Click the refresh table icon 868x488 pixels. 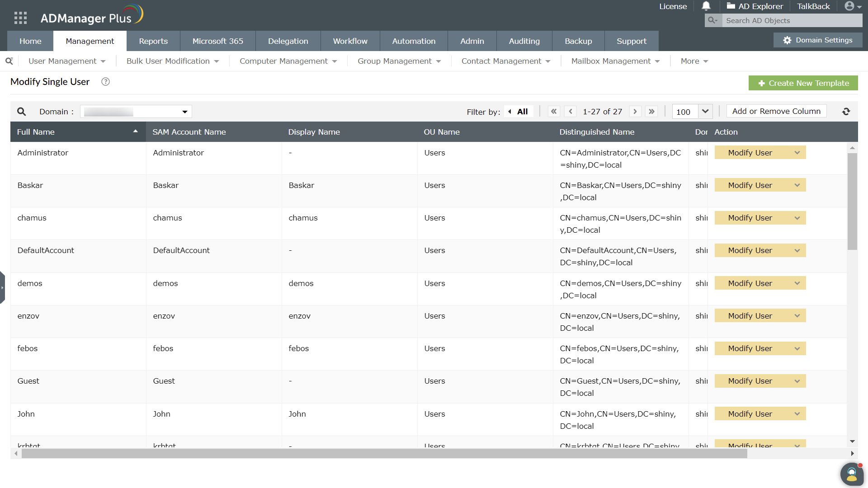click(846, 112)
